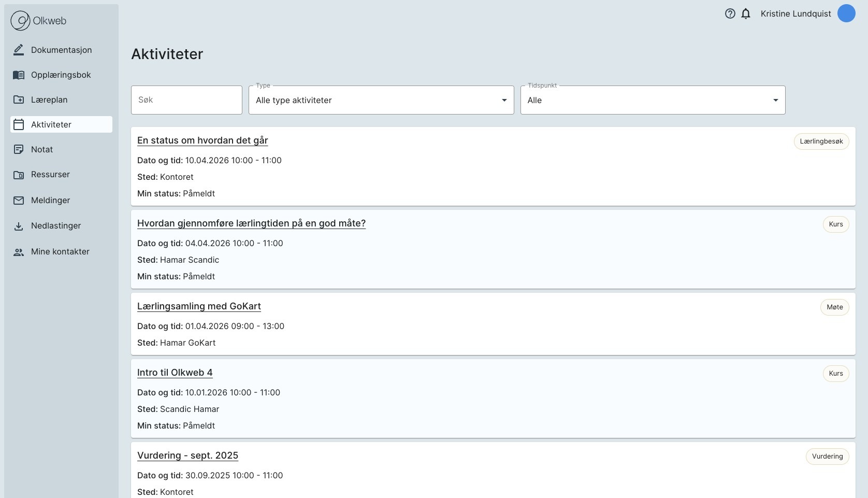Click into the Søk search field
This screenshot has height=498, width=868.
pyautogui.click(x=186, y=100)
